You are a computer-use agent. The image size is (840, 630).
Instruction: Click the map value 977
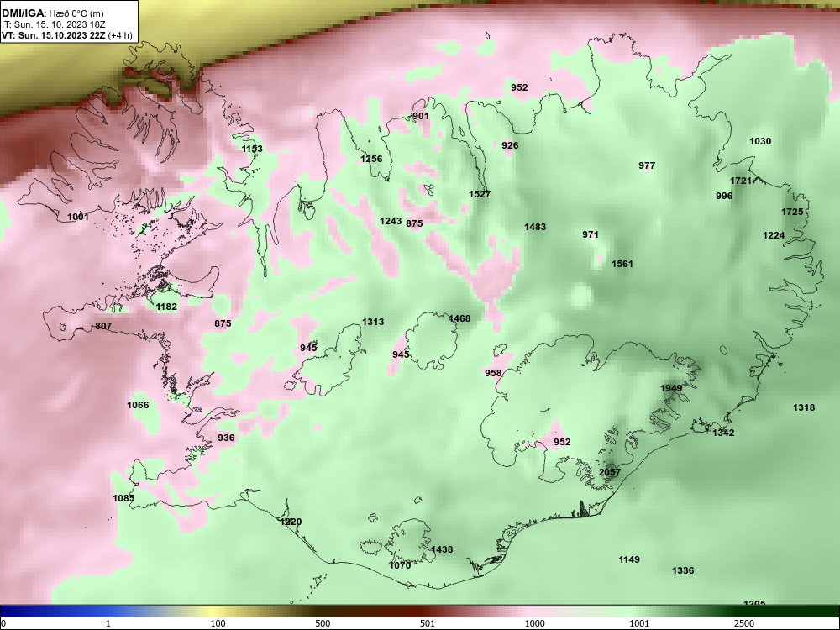click(x=647, y=165)
